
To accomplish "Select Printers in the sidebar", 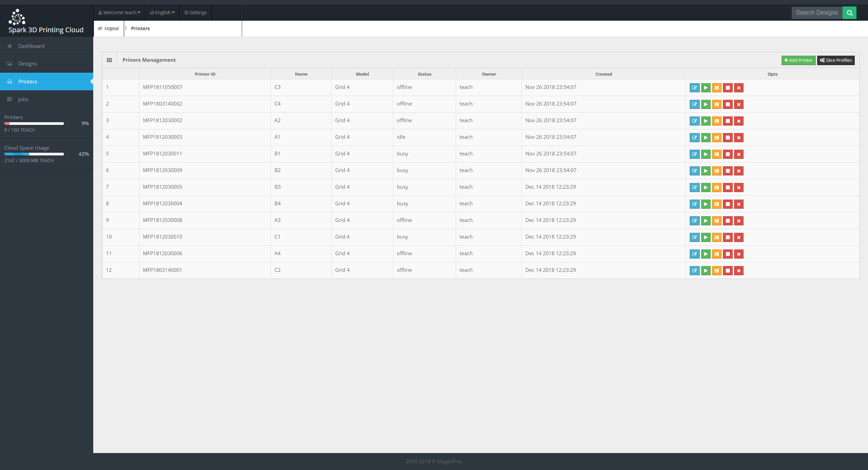I will tap(46, 81).
